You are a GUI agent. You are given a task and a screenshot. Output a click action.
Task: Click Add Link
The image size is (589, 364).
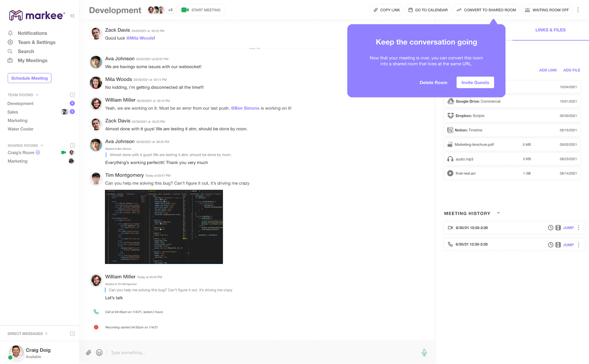[548, 70]
